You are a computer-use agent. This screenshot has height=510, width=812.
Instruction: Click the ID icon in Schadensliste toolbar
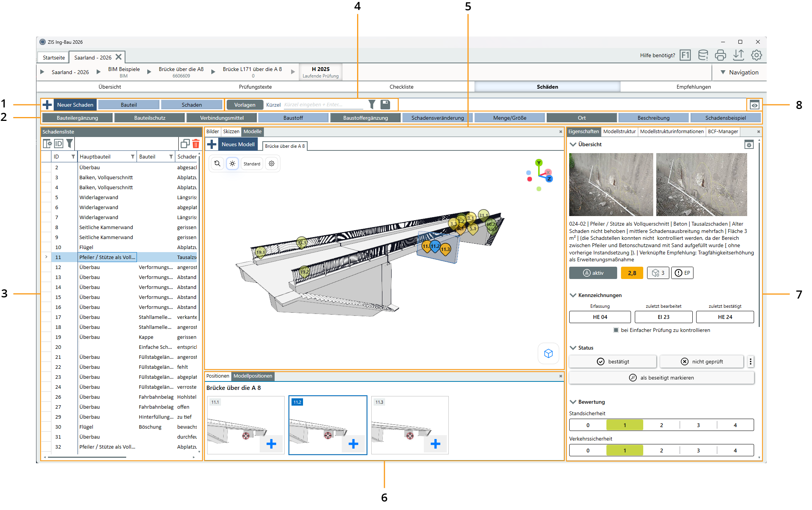click(58, 144)
